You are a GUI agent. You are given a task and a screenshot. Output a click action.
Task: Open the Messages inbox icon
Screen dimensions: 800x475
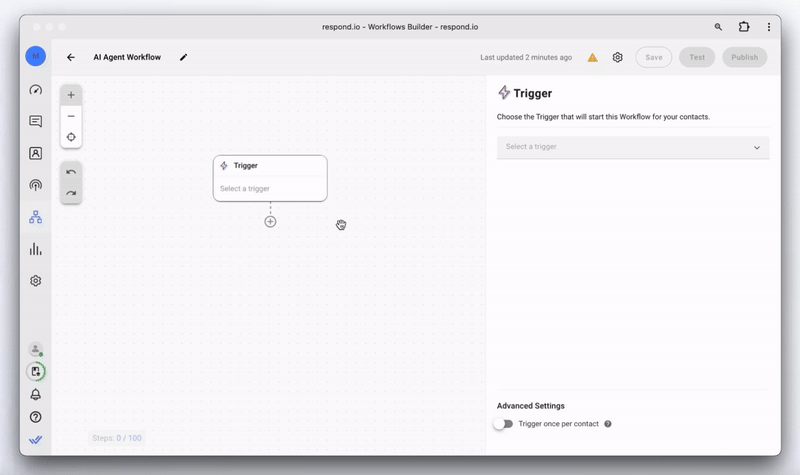[36, 122]
